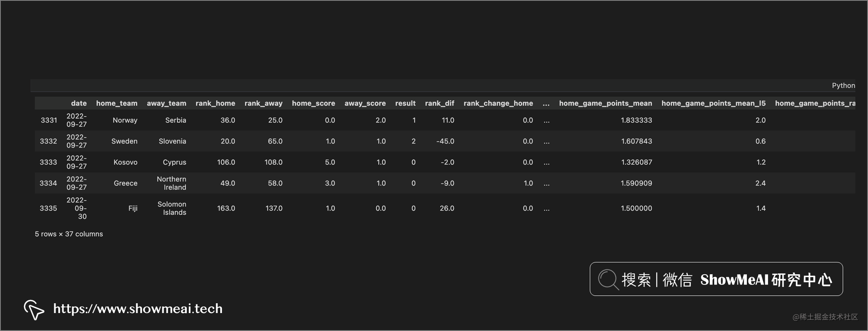The height and width of the screenshot is (331, 868).
Task: Select the home_game_points_mean column header
Action: point(605,103)
